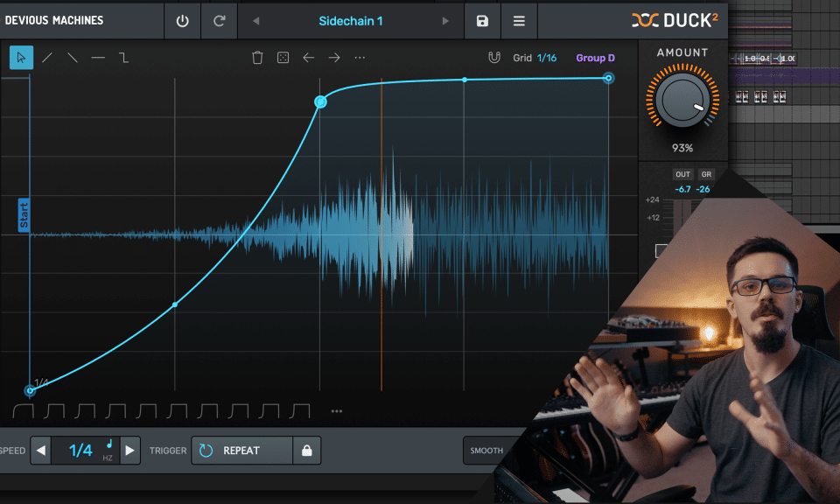Select the step shape draw tool
Viewport: 840px width, 504px height.
pyautogui.click(x=124, y=58)
